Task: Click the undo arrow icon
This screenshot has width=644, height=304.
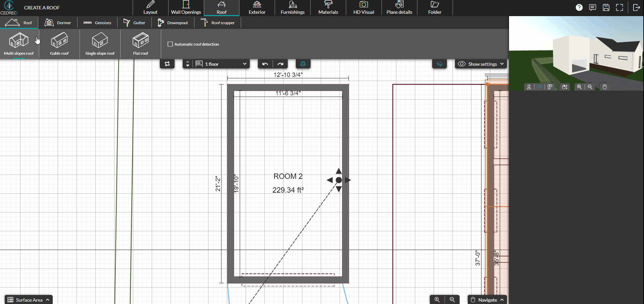Action: [x=265, y=64]
